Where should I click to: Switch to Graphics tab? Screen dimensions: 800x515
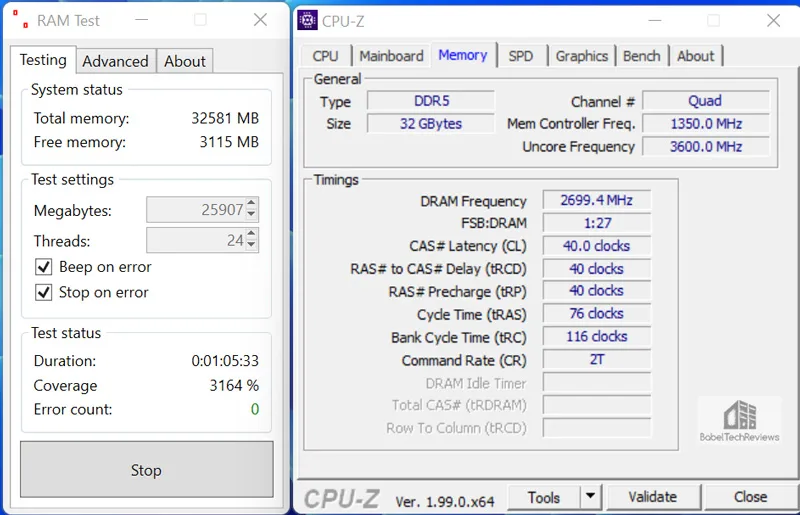coord(582,56)
